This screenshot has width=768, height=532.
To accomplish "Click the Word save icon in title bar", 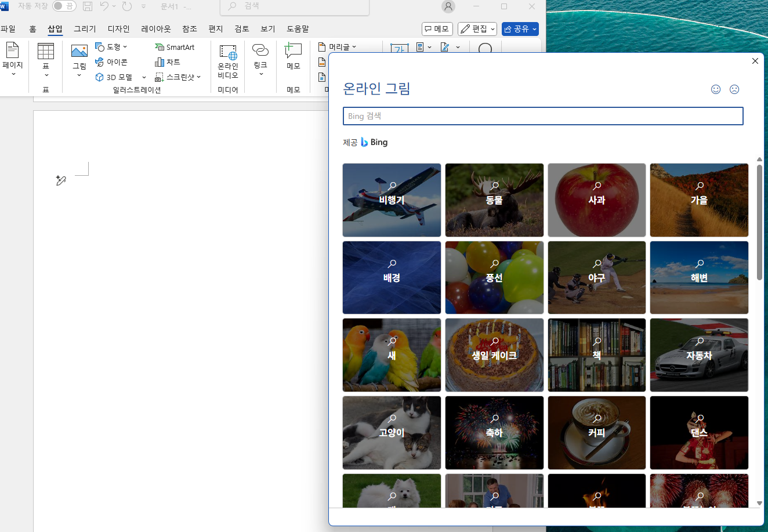I will 88,6.
